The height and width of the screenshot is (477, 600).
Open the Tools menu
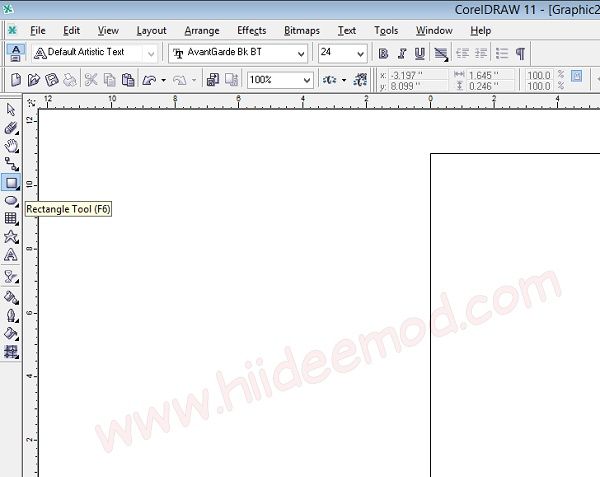386,31
